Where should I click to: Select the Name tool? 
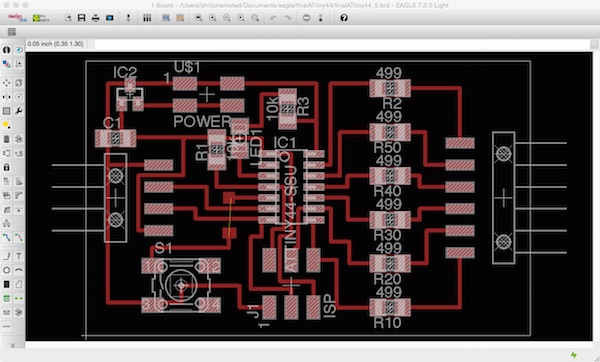click(7, 181)
